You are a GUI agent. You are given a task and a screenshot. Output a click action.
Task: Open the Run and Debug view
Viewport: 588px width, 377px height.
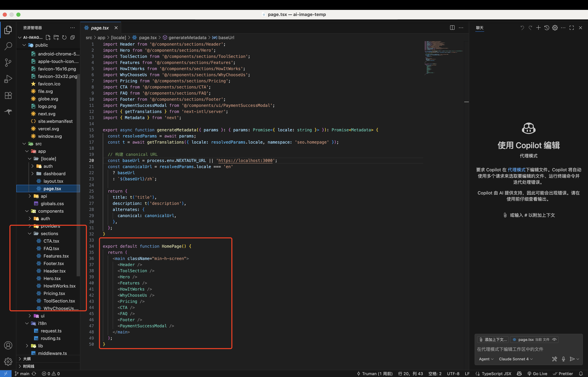pos(8,79)
